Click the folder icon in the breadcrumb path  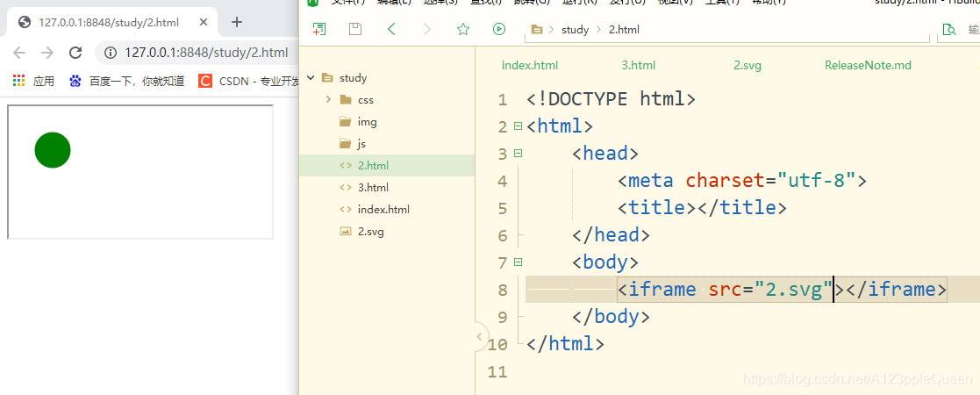(536, 29)
